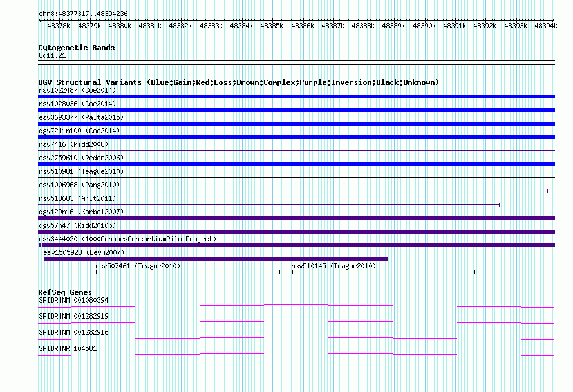Screen dimensions: 573x392
Task: Click nsv513683 (Arlt2011) label
Action: click(77, 198)
